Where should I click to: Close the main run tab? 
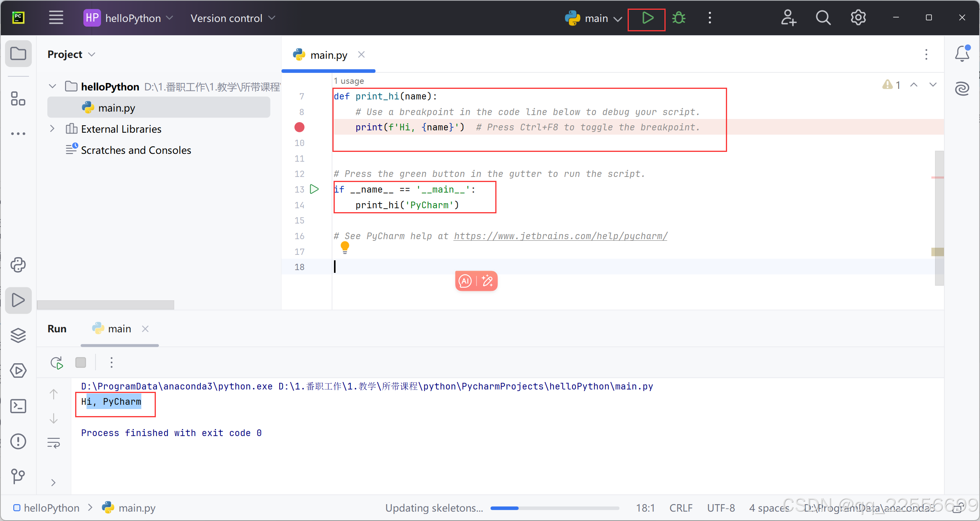tap(145, 329)
